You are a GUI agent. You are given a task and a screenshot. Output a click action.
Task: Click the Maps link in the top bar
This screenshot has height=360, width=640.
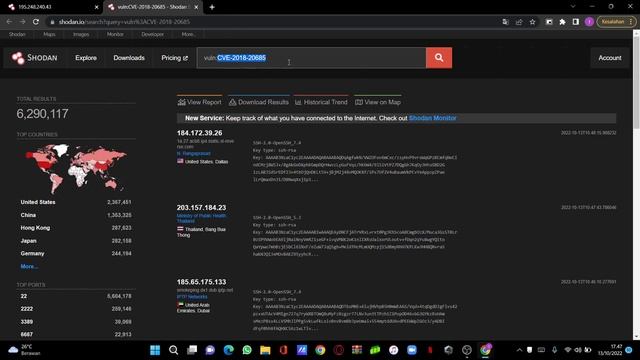click(49, 34)
